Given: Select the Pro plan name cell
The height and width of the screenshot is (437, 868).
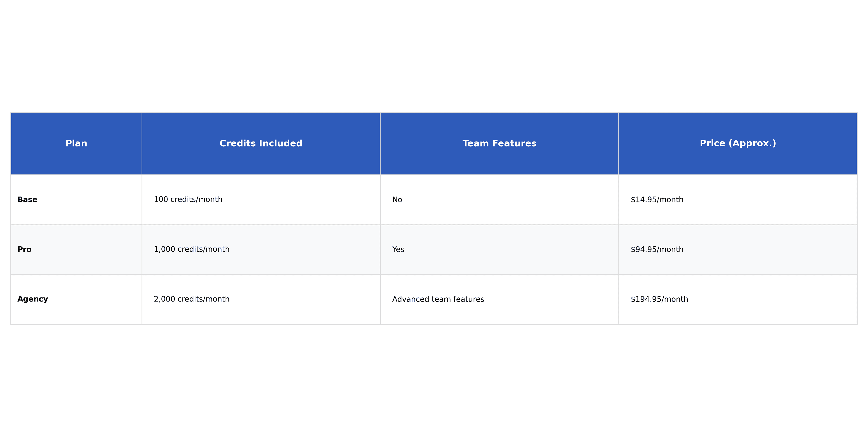Looking at the screenshot, I should [25, 249].
